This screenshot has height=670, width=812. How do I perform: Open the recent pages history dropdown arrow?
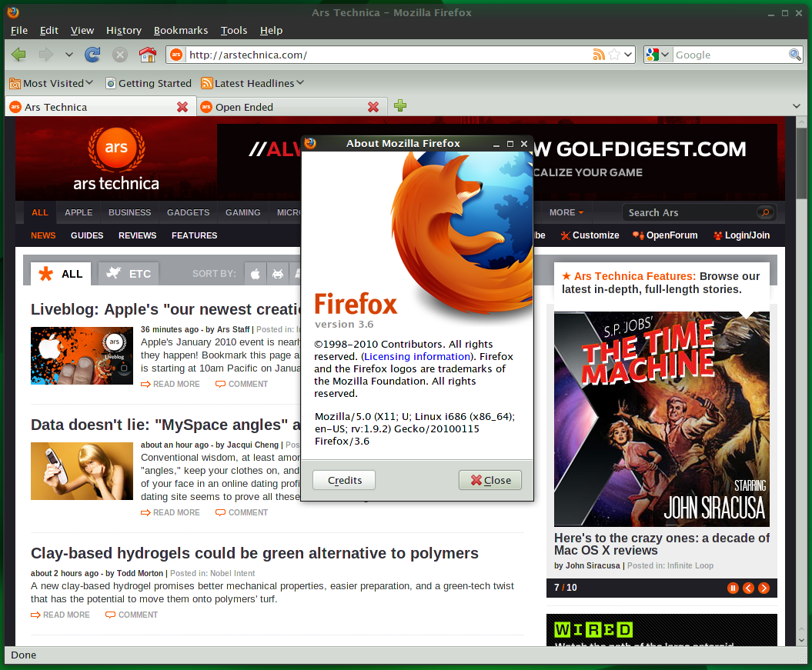click(x=69, y=55)
